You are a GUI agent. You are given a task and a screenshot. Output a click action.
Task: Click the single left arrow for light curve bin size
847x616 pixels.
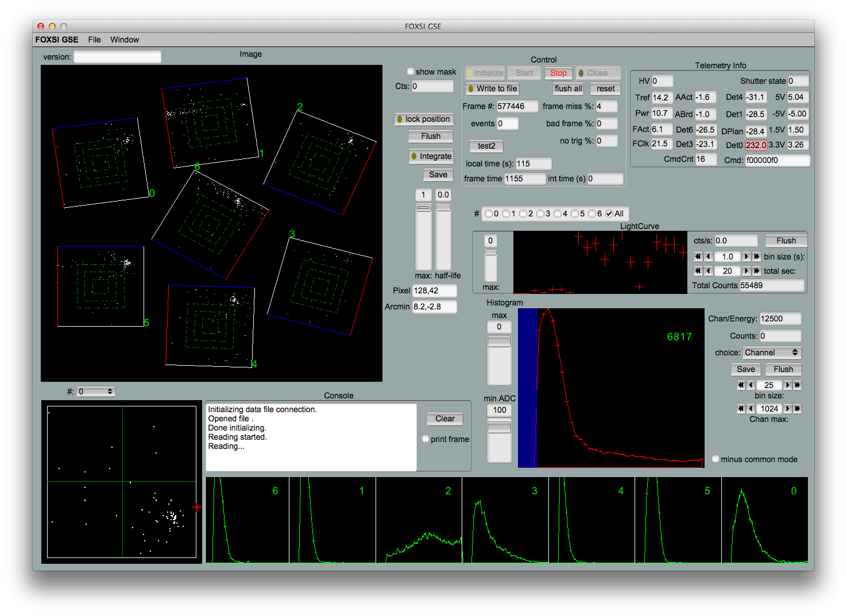[x=709, y=257]
